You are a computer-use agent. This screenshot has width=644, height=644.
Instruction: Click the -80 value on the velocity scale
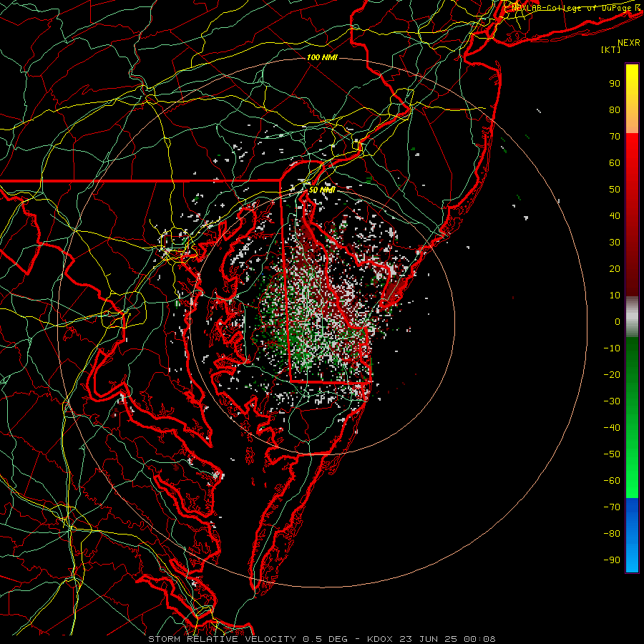tap(612, 534)
